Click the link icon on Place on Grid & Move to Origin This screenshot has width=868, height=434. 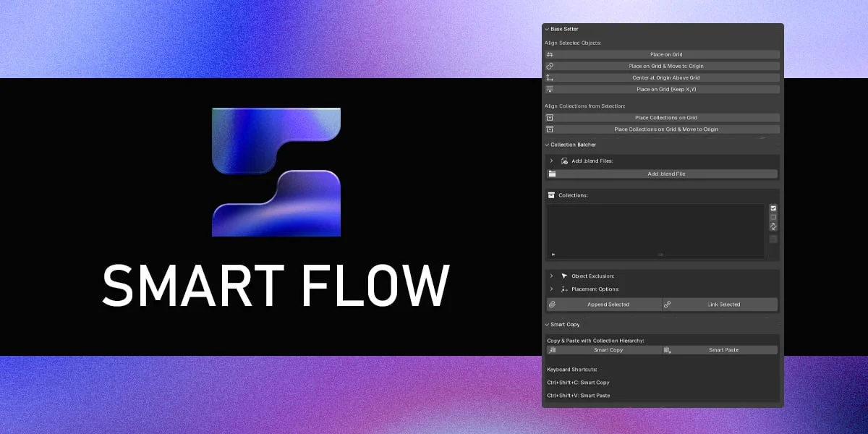(550, 66)
